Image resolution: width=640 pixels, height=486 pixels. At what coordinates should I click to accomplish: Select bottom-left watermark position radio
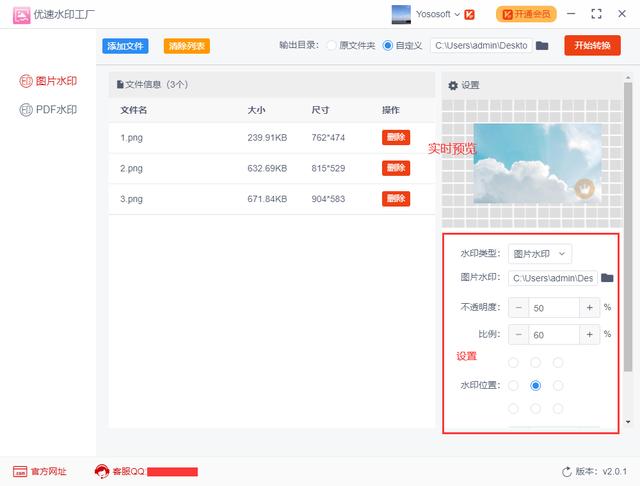click(513, 408)
